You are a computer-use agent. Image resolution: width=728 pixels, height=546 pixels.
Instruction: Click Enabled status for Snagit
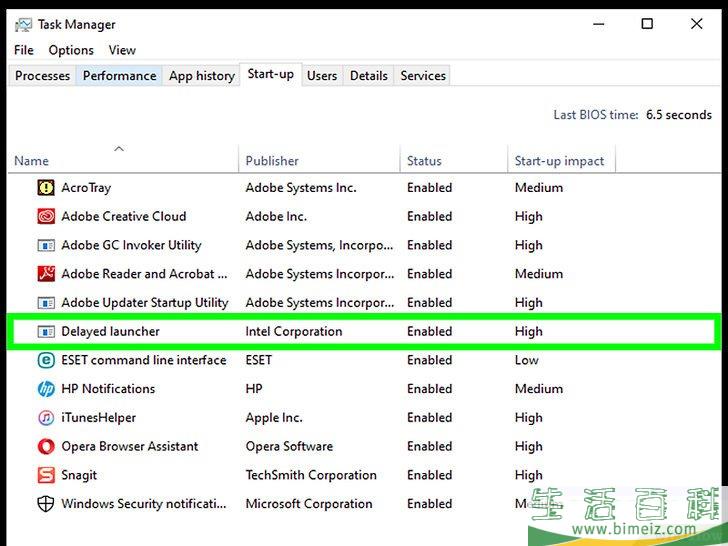429,475
